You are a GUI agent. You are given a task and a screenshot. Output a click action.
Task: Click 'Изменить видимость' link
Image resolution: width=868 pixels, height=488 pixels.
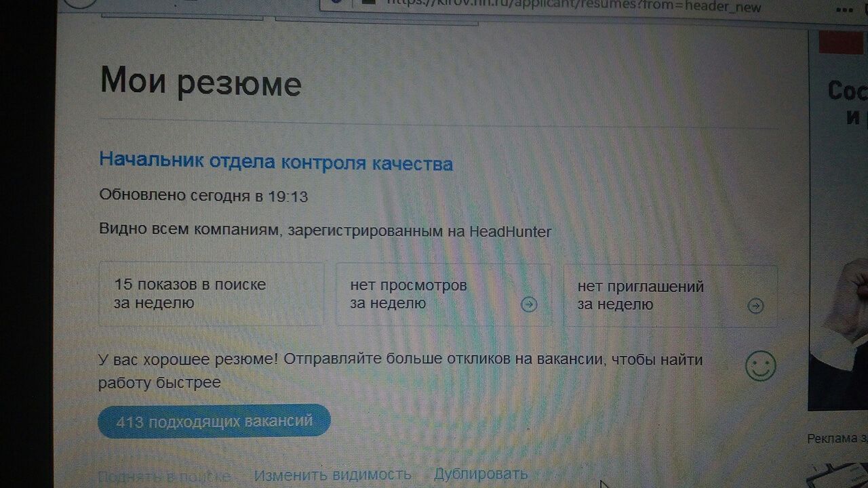332,474
